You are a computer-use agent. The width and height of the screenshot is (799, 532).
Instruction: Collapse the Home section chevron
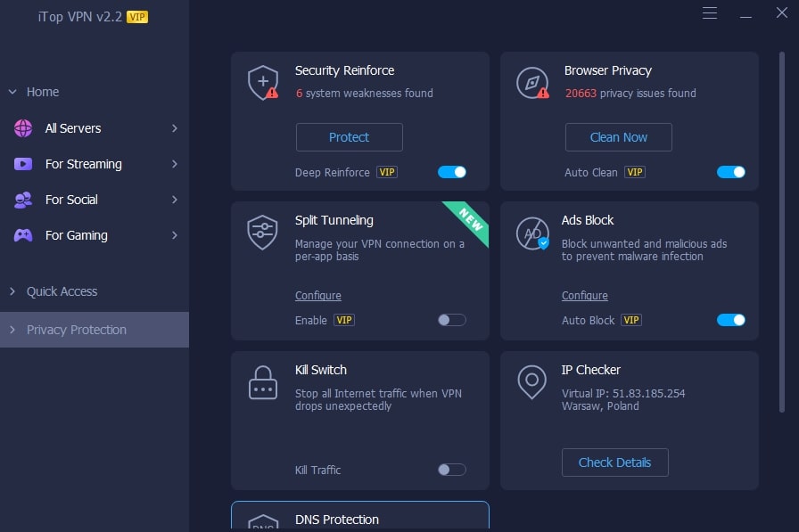coord(12,92)
